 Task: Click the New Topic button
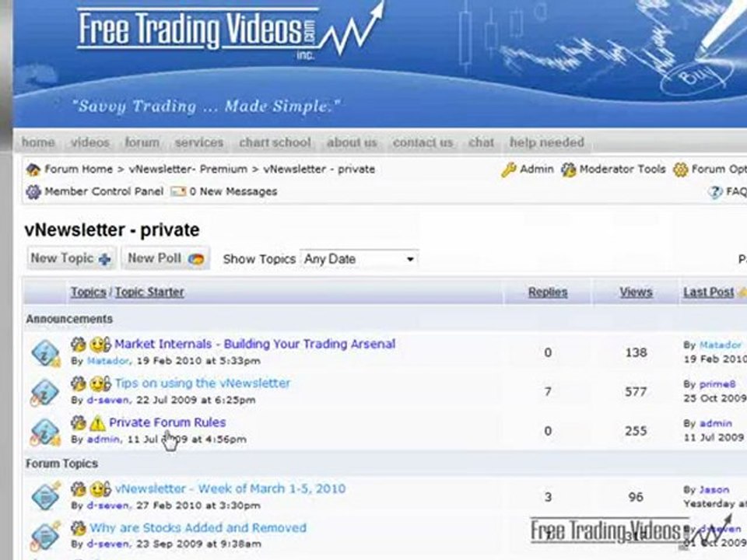point(71,258)
